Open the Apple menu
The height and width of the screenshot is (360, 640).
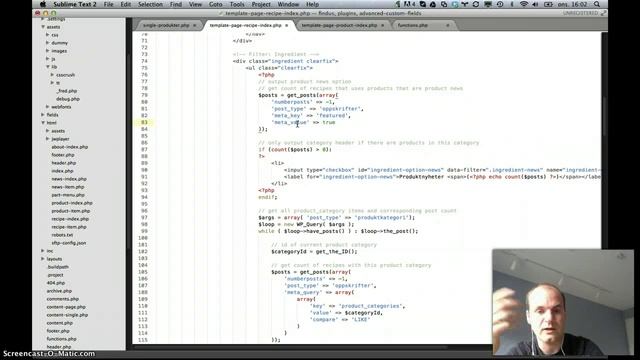pyautogui.click(x=43, y=4)
